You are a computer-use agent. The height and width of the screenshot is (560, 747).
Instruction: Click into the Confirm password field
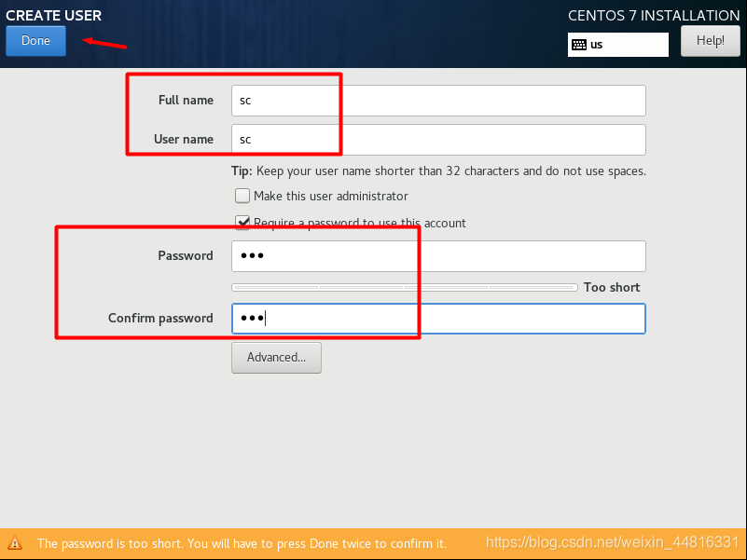click(x=438, y=319)
